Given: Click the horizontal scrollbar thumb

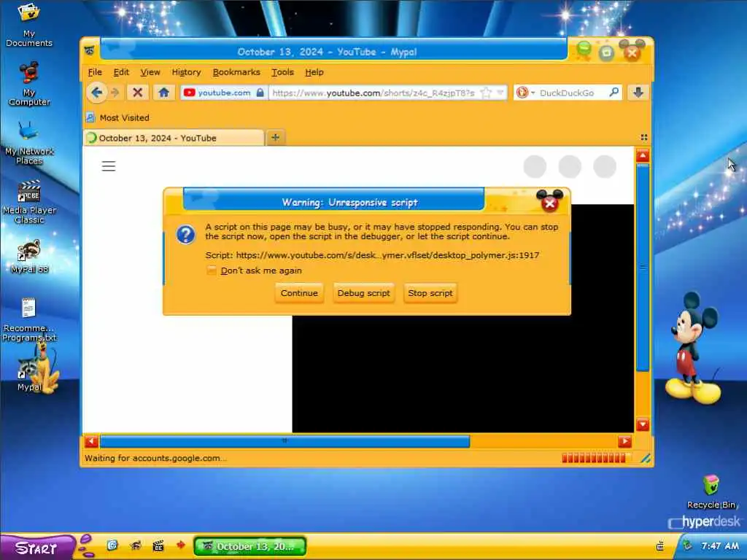Looking at the screenshot, I should (285, 441).
